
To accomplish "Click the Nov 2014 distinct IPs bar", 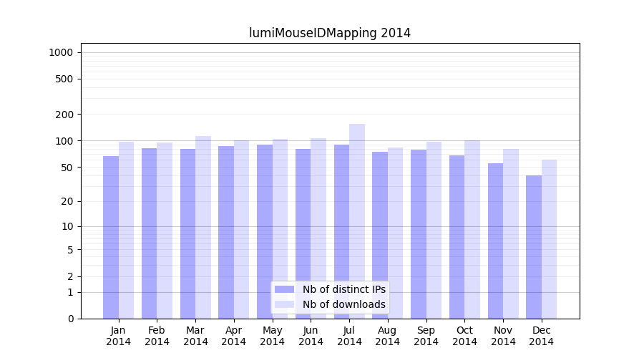I will pyautogui.click(x=495, y=241).
